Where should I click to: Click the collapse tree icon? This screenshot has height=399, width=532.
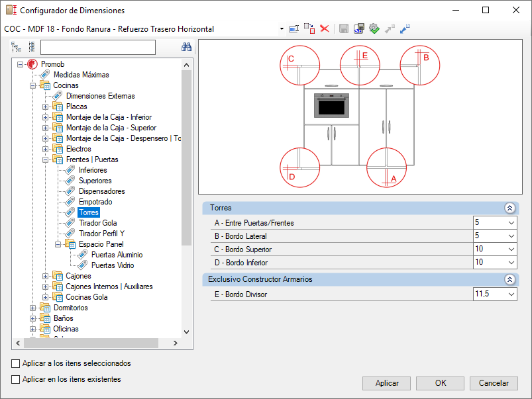pos(32,47)
